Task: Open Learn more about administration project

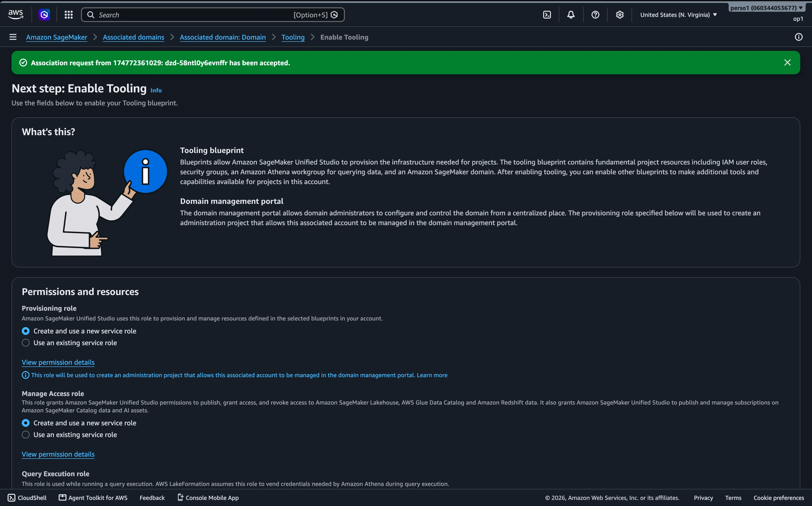Action: (432, 375)
